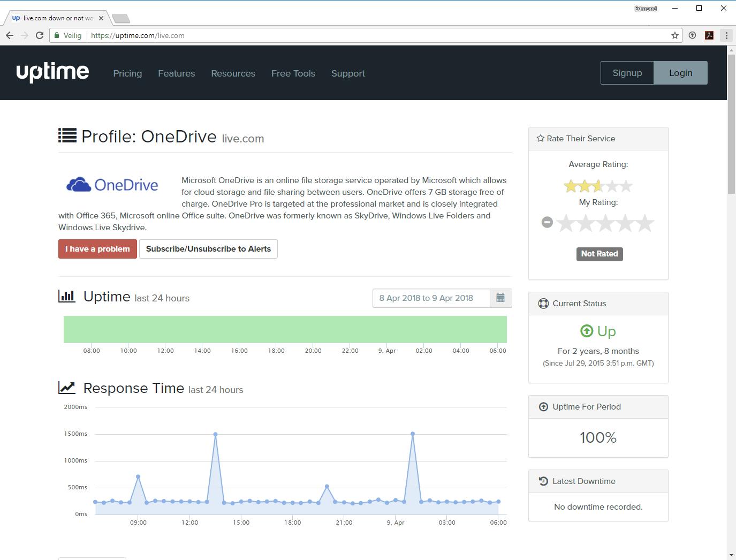Click the OneDrive logo image
The image size is (736, 560).
(112, 185)
